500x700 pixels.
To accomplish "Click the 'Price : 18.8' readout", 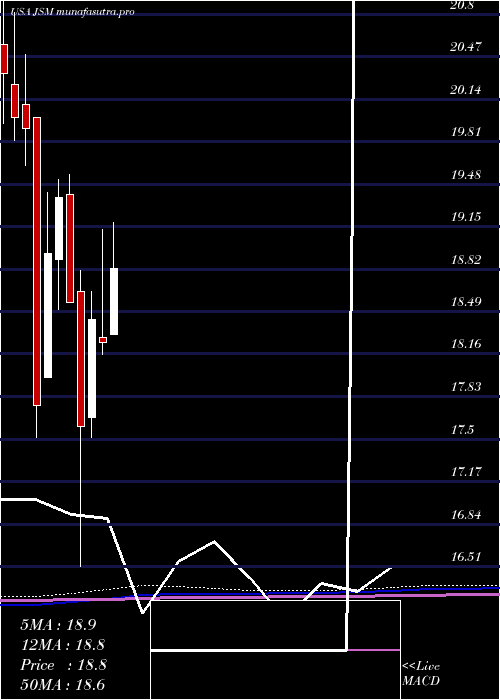I will (x=63, y=665).
